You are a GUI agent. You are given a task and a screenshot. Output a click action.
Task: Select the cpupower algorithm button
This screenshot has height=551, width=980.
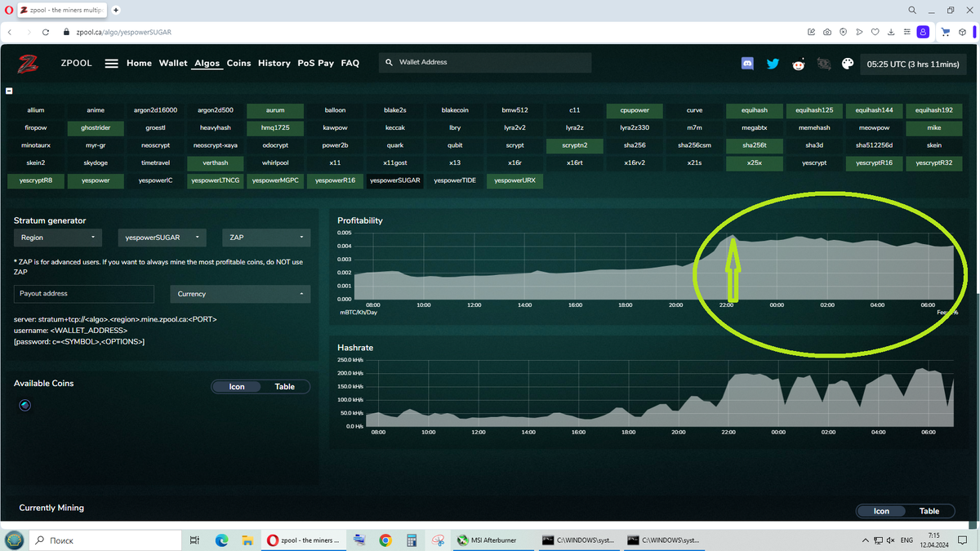635,110
